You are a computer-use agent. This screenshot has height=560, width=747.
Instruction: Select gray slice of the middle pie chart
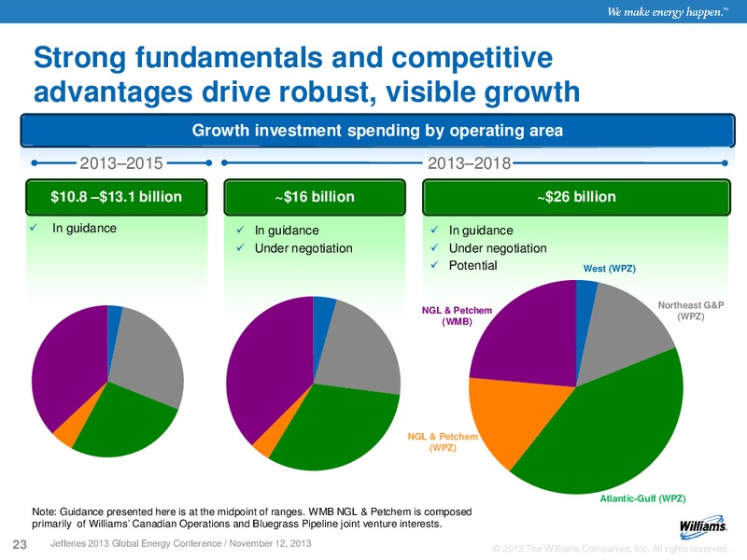pos(359,353)
